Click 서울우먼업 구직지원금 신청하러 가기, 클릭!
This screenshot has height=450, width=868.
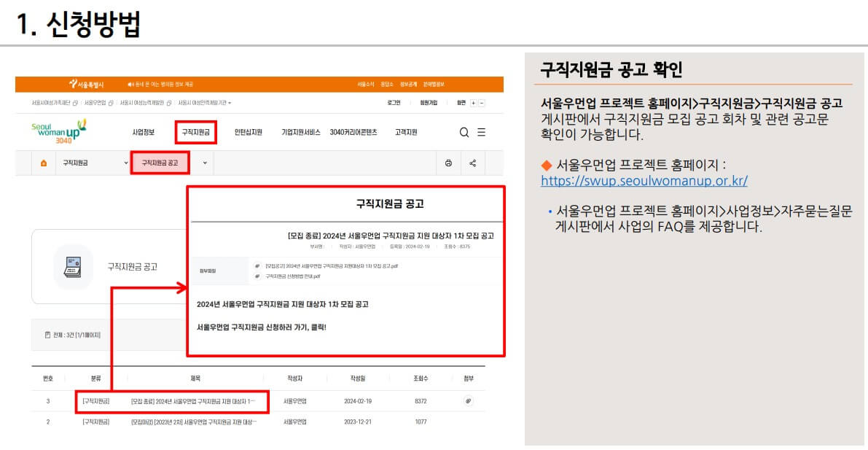pyautogui.click(x=262, y=327)
